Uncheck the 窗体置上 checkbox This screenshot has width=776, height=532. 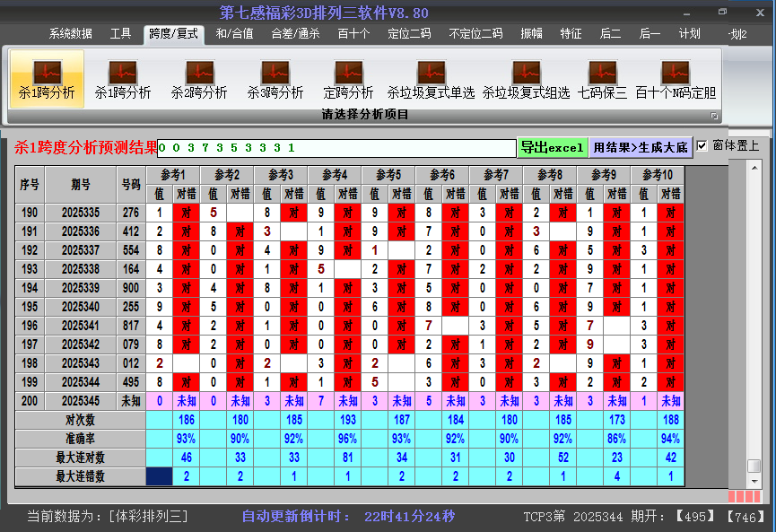(x=702, y=145)
